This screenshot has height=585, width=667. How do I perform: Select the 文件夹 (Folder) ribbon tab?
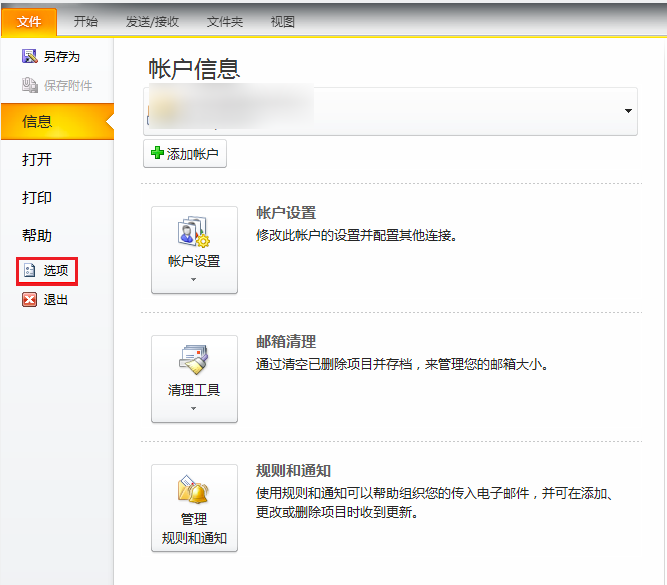point(224,21)
